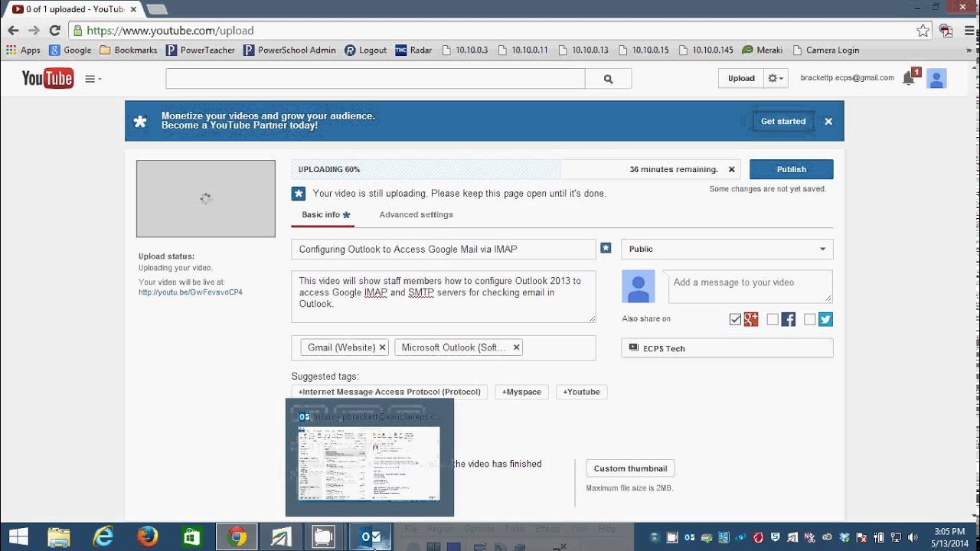Click the star icon beside the title field
The height and width of the screenshot is (551, 980).
coord(606,248)
